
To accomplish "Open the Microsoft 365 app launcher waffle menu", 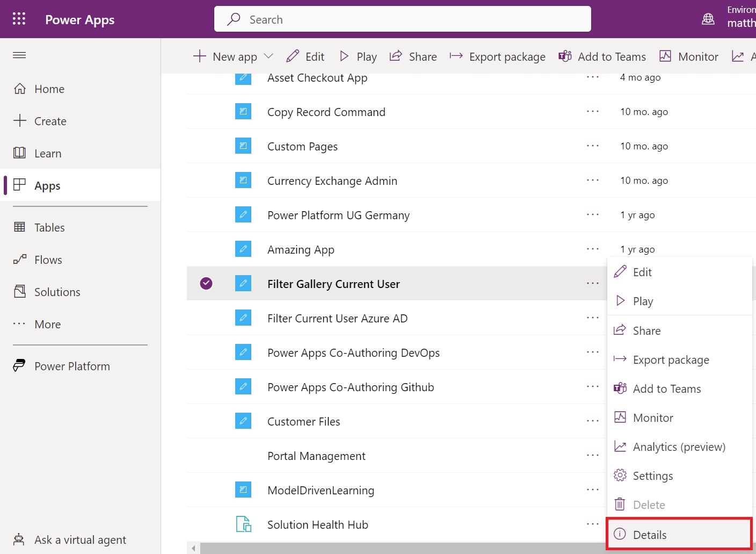I will [19, 19].
